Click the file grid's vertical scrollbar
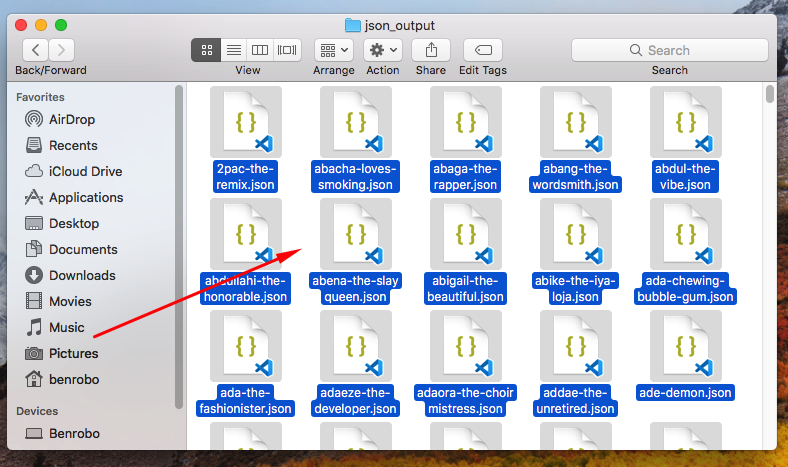Image resolution: width=788 pixels, height=467 pixels. [x=770, y=95]
